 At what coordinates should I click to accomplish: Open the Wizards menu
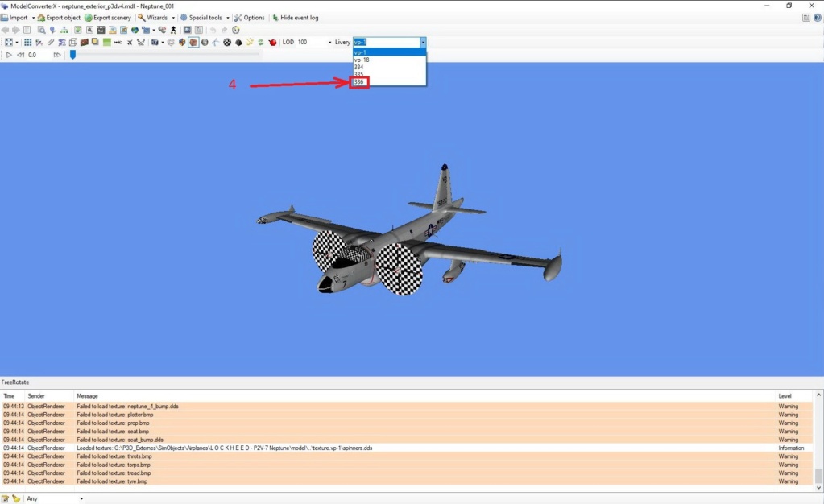tap(153, 18)
